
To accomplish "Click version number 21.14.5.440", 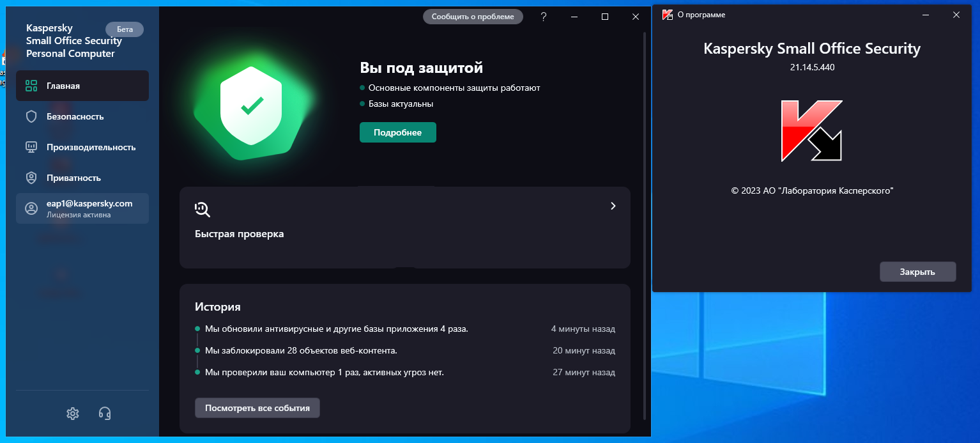I will tap(812, 67).
